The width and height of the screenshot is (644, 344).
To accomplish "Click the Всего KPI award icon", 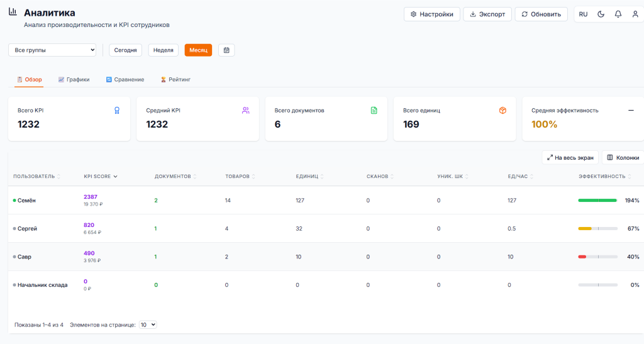I will click(117, 111).
